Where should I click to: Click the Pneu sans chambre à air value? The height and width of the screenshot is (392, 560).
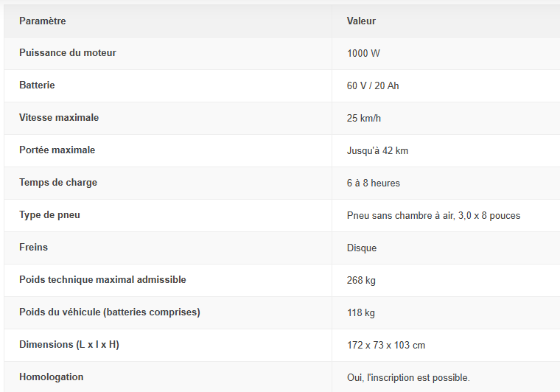[433, 216]
